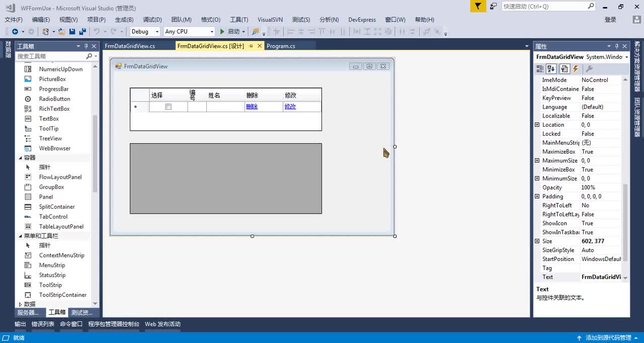The image size is (644, 343).
Task: Click the feedback icon next to quick launch
Action: point(494,6)
